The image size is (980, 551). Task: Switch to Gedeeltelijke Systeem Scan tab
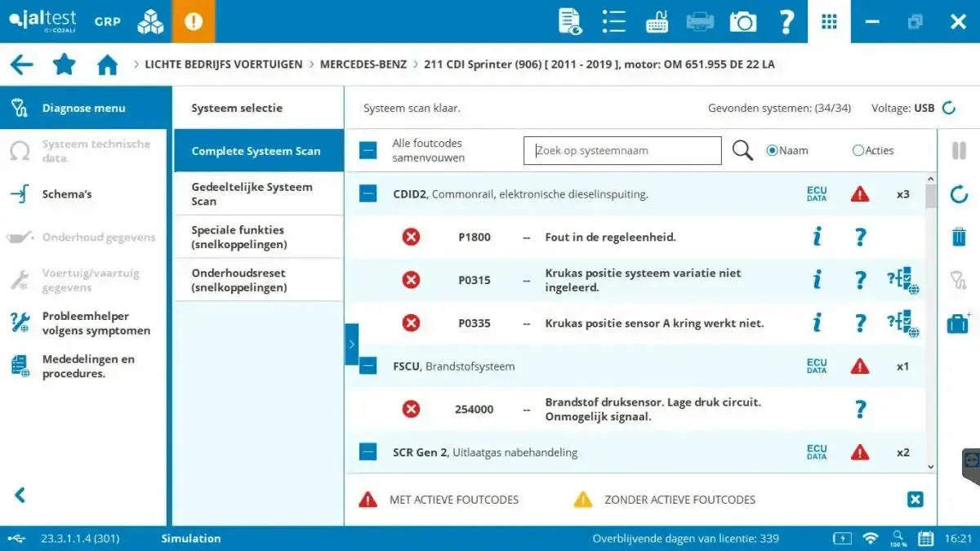click(x=258, y=193)
